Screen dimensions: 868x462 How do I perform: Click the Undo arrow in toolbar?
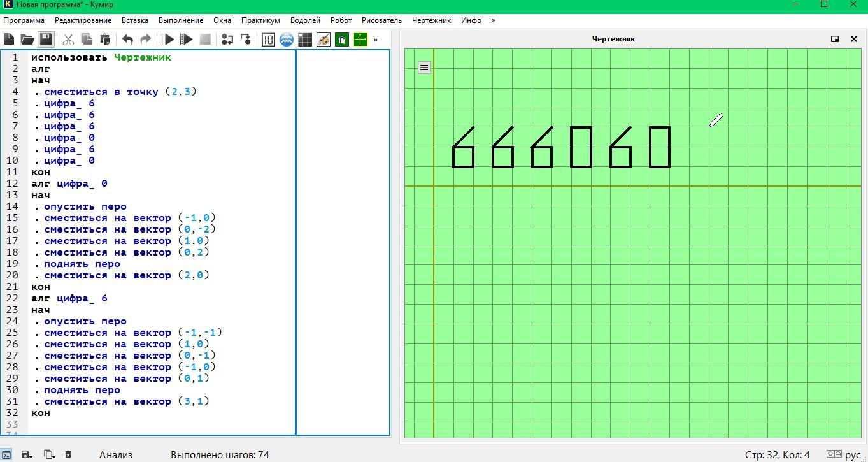[127, 40]
